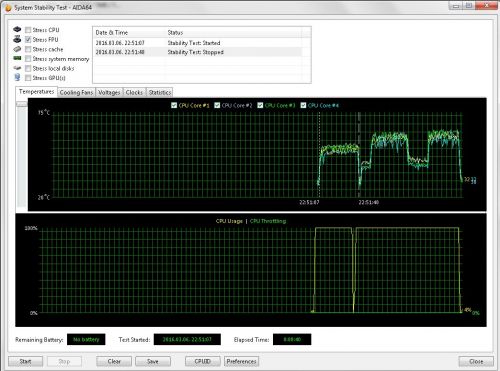Screen dimensions: 500x371
Task: Toggle the CPU Core #3 graph checkbox
Action: 260,105
